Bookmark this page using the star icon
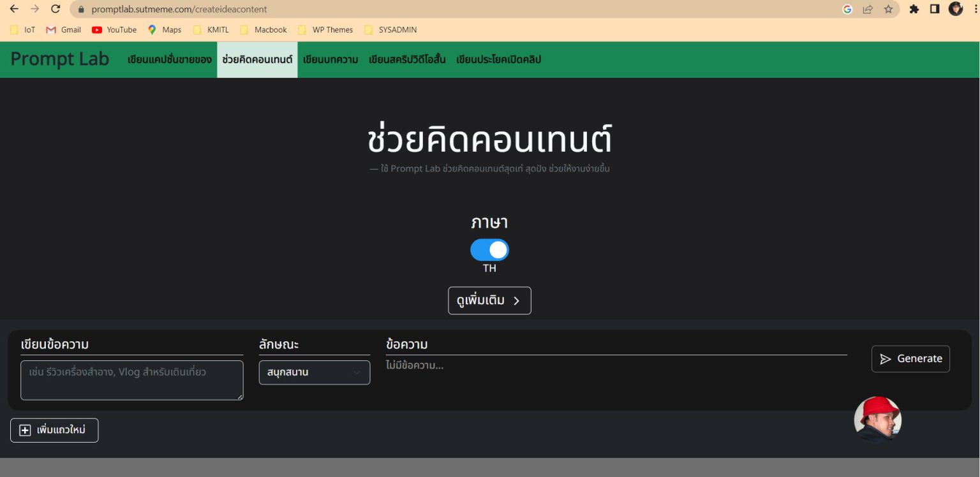The image size is (980, 477). [887, 10]
